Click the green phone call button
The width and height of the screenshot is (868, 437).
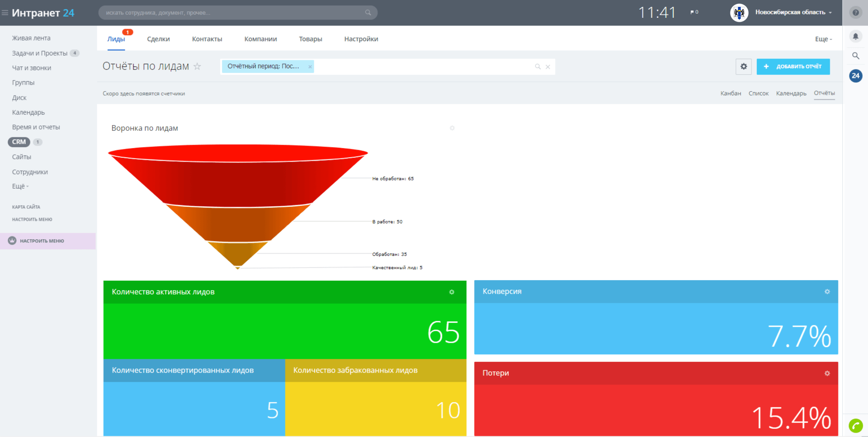(x=855, y=426)
